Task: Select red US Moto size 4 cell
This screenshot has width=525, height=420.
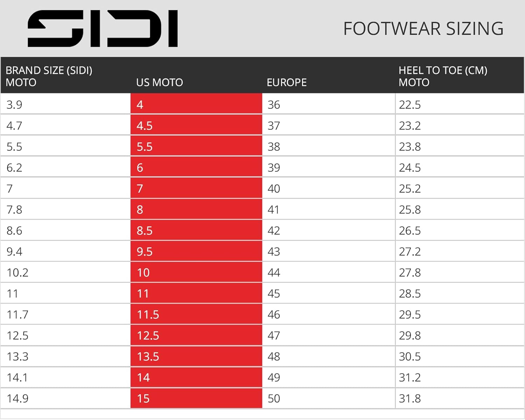Action: [x=196, y=104]
